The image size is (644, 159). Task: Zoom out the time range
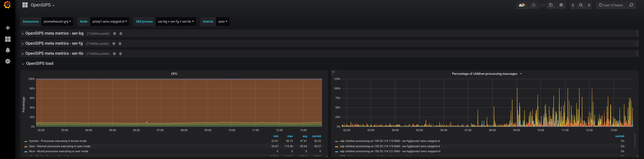click(581, 5)
